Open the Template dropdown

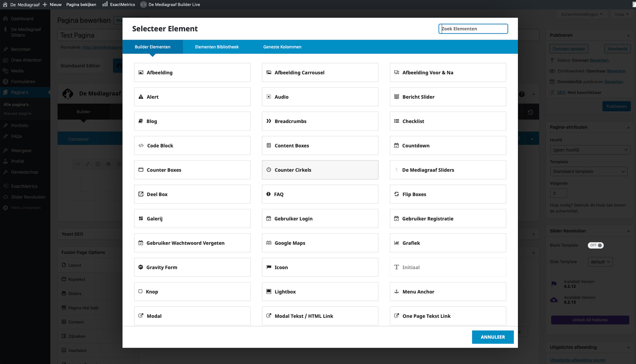click(589, 171)
